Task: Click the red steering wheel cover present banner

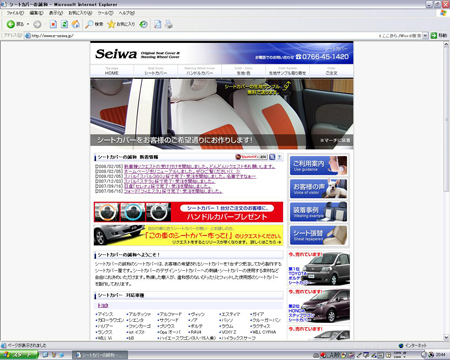Action: click(188, 212)
